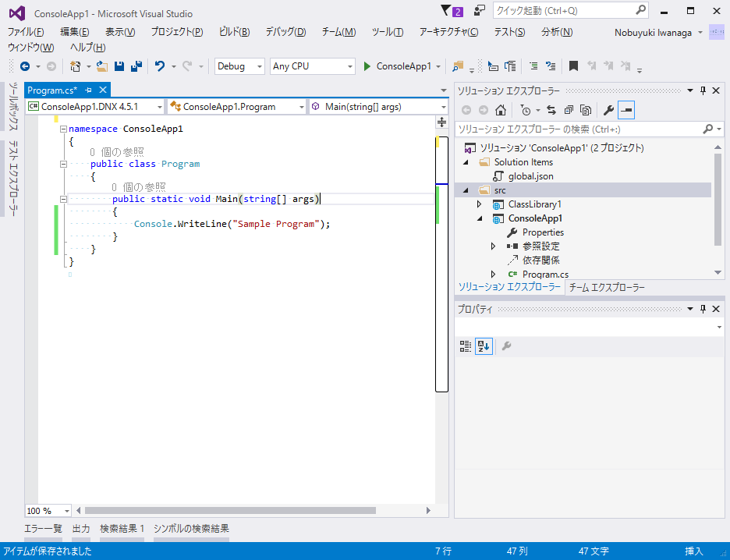Click the Open File folder icon
Image resolution: width=730 pixels, height=560 pixels.
tap(102, 66)
